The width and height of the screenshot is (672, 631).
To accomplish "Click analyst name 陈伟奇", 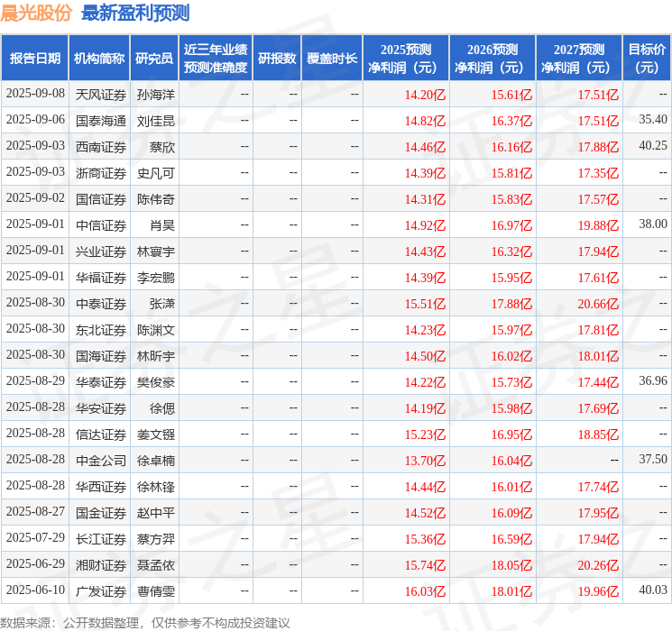I will tap(156, 199).
